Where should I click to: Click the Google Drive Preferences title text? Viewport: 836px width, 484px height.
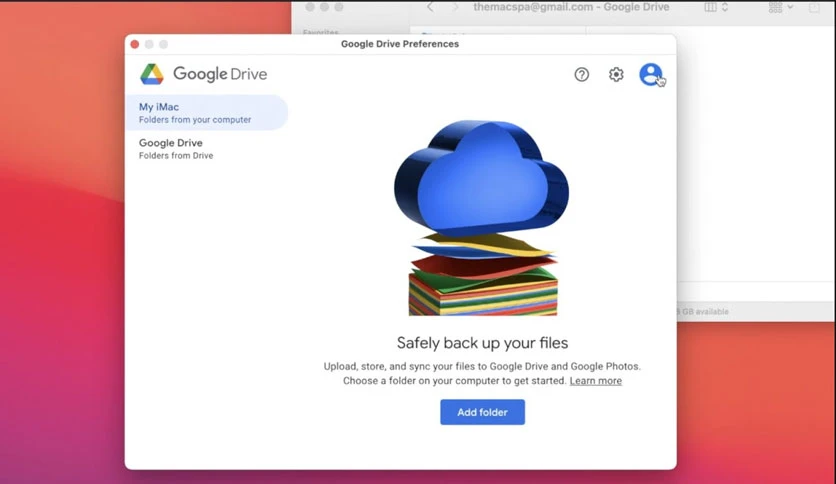point(400,44)
